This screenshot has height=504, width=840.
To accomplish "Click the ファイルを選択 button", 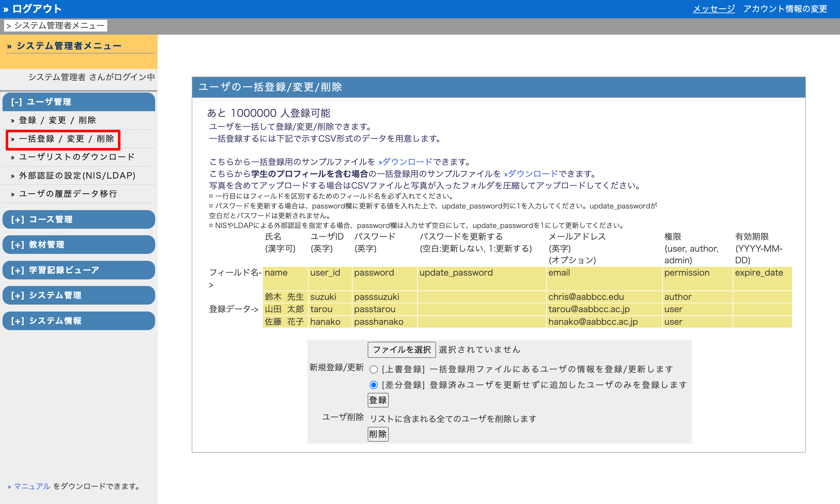I will (x=401, y=349).
